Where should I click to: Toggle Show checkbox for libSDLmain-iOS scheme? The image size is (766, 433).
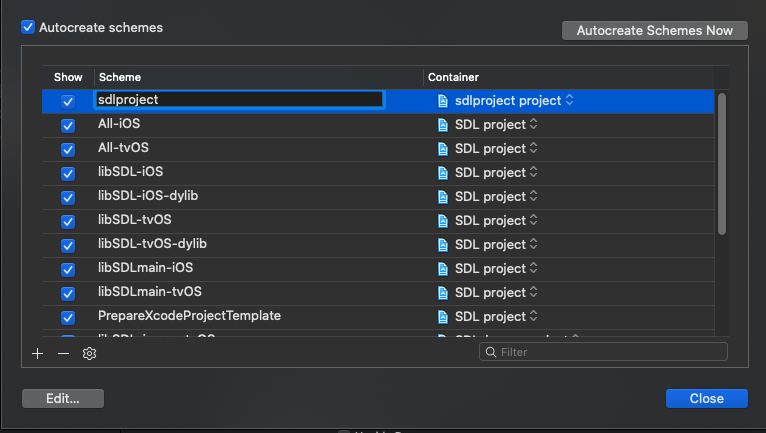point(68,269)
